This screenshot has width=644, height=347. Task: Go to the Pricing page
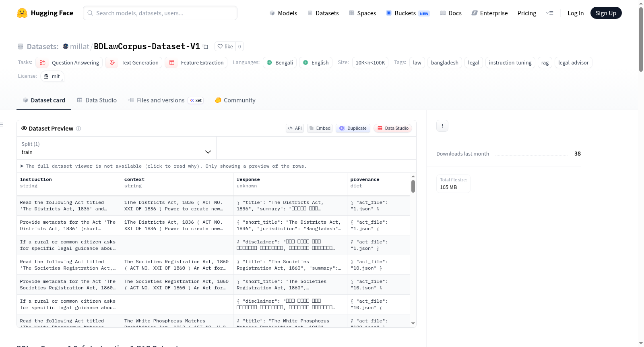[527, 13]
